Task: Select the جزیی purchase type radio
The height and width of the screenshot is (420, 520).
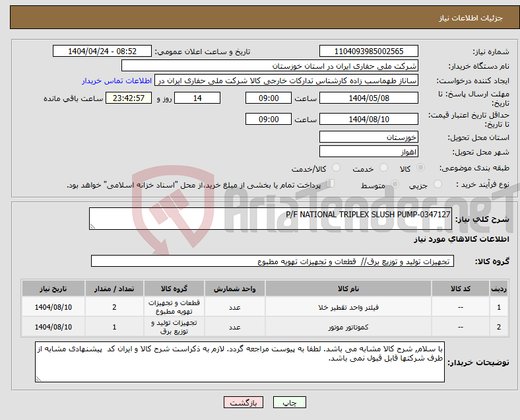Action: 438,184
